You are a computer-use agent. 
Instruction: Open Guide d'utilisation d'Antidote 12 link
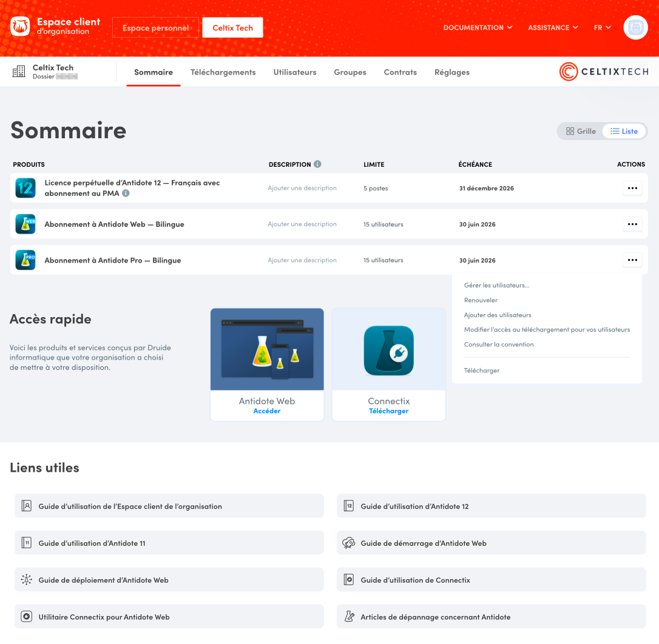414,506
